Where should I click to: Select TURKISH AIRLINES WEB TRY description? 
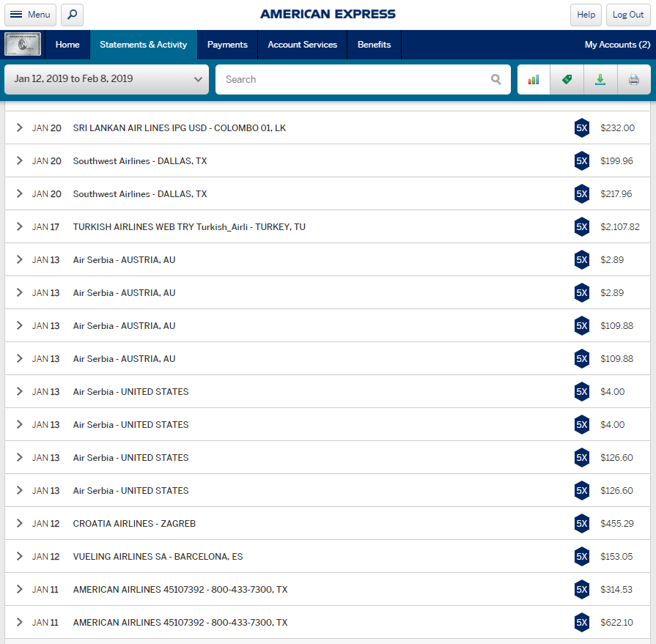coord(189,226)
